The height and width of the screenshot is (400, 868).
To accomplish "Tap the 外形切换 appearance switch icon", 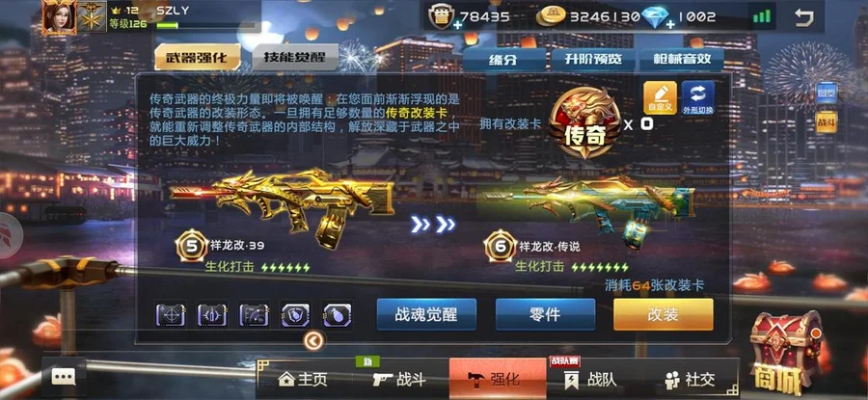I will (x=698, y=98).
